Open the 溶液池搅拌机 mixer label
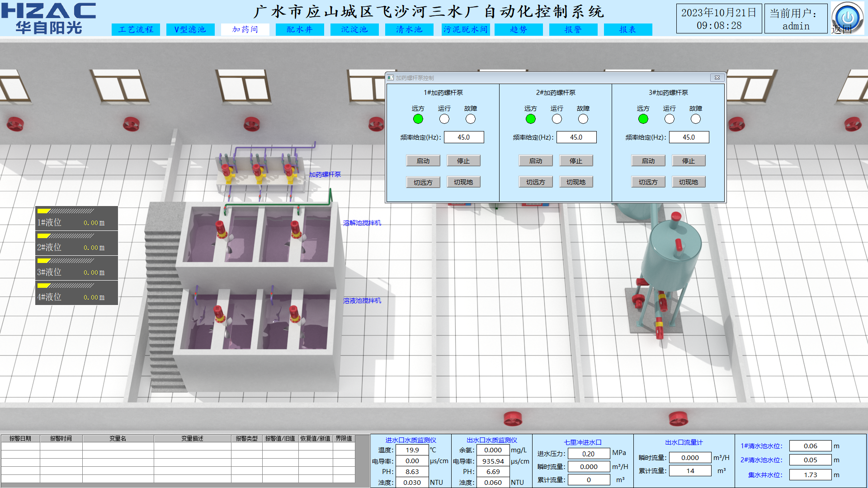The width and height of the screenshot is (868, 488). (362, 300)
